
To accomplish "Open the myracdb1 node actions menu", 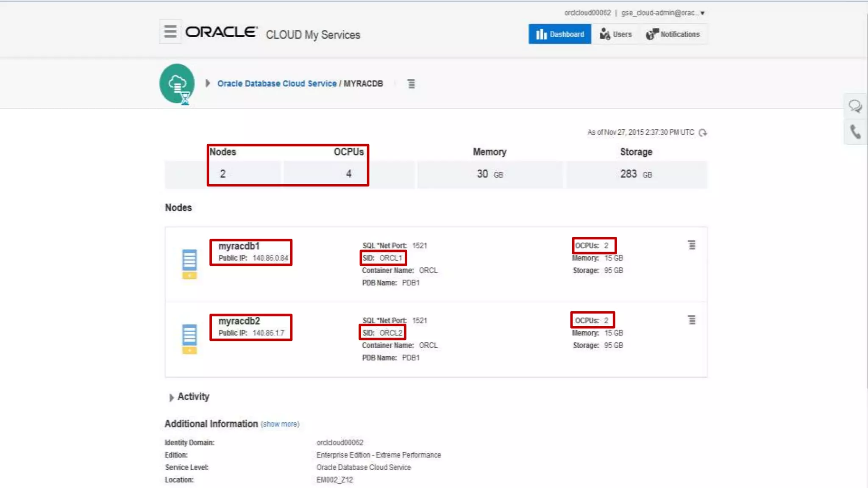I will [692, 245].
